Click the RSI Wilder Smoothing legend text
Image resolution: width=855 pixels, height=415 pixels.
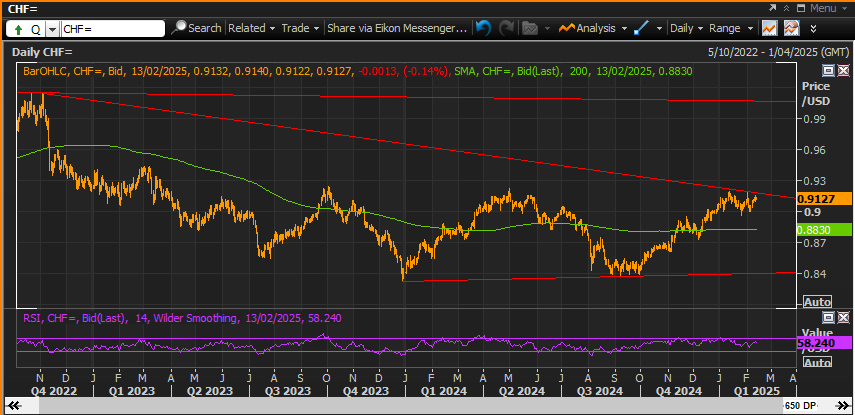click(182, 318)
